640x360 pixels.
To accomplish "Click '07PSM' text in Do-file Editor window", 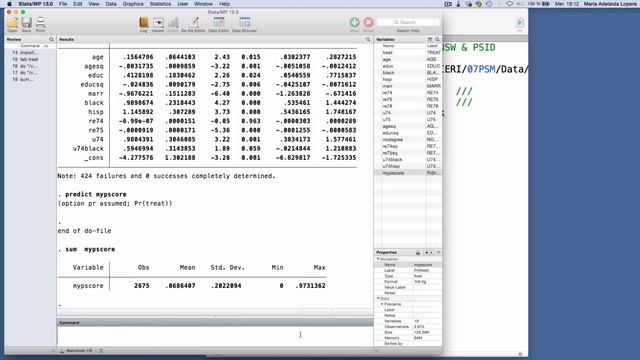I will coord(481,69).
